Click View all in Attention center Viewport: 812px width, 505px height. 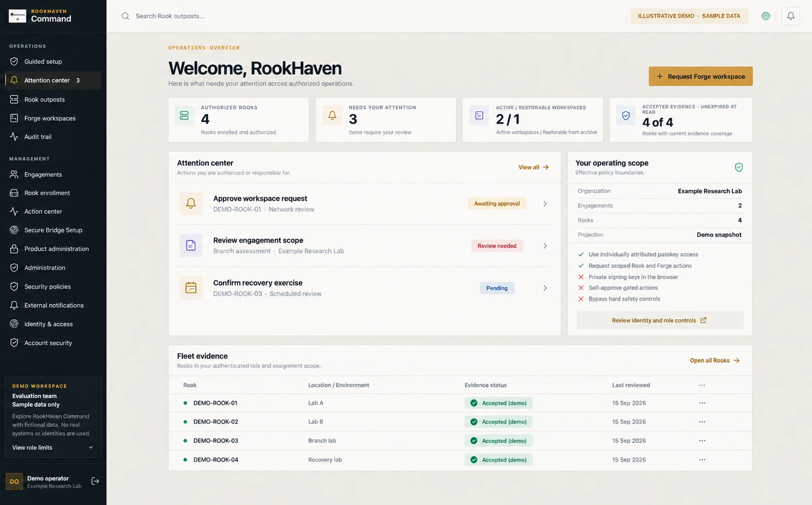pyautogui.click(x=533, y=167)
